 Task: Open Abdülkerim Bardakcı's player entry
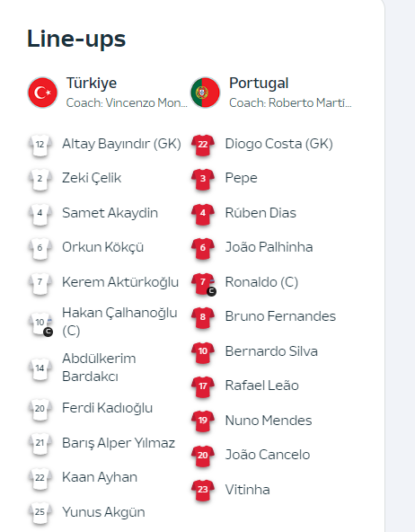tap(99, 368)
